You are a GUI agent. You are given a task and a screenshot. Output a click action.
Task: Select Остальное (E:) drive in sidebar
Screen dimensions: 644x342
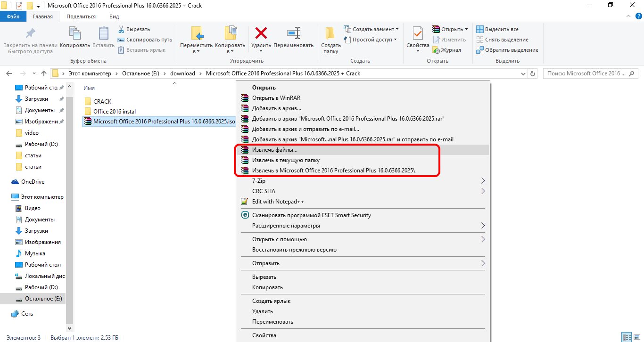43,299
